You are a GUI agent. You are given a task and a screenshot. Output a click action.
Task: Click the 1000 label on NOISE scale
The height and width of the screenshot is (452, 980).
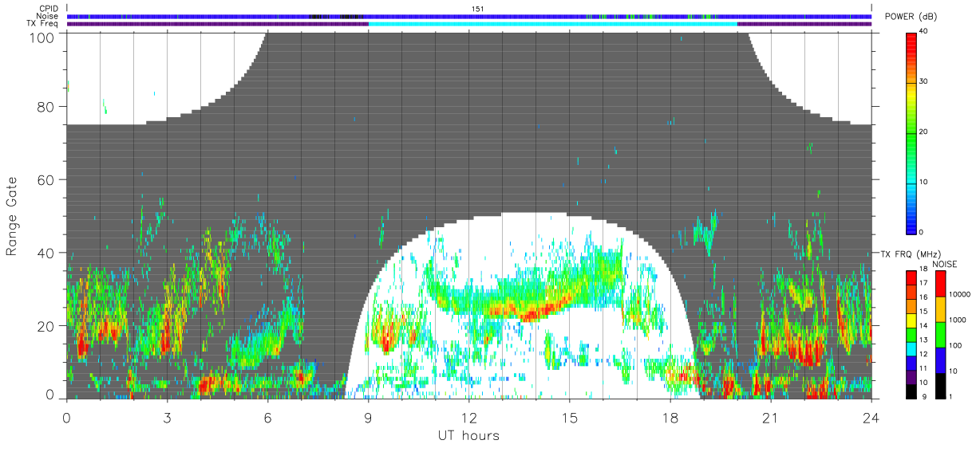click(x=958, y=320)
